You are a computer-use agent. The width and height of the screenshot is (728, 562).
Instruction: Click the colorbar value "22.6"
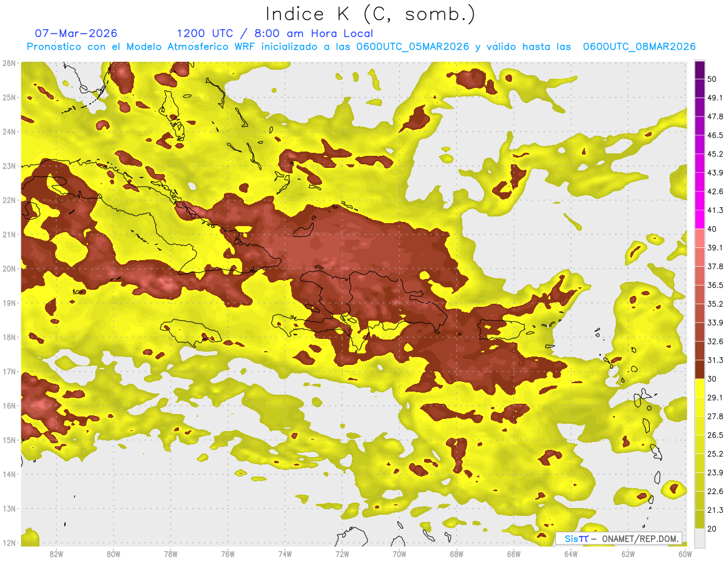tap(715, 492)
